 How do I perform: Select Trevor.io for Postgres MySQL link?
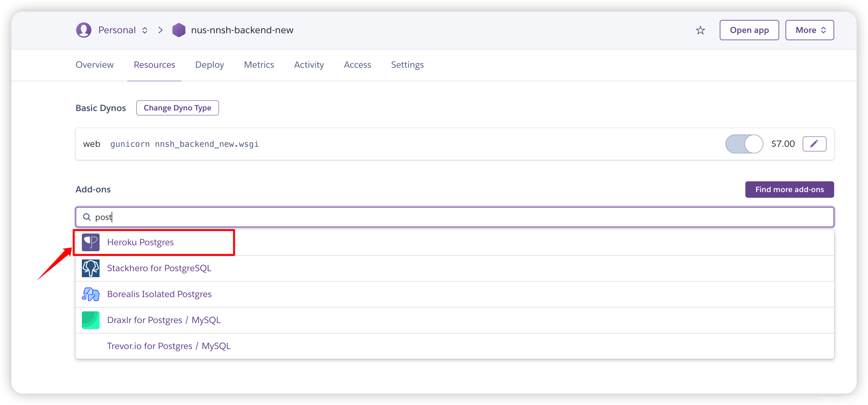169,346
